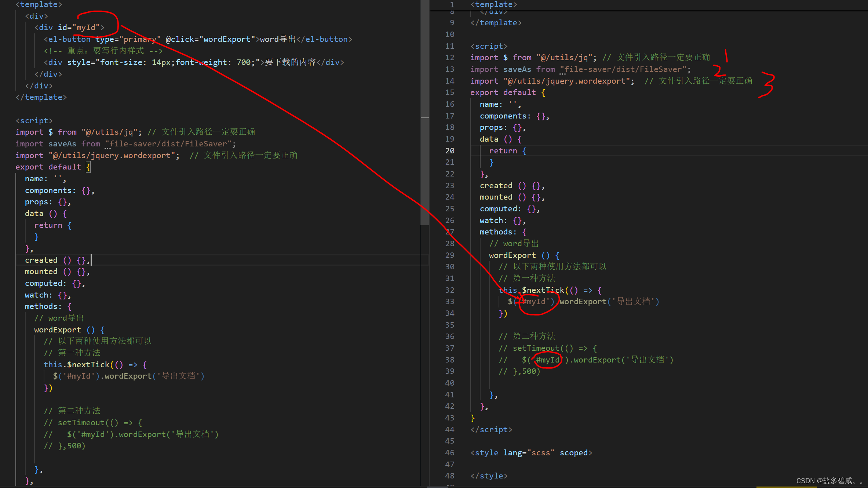This screenshot has width=868, height=488.
Task: Click 'props: {},' in left pane
Action: click(x=48, y=202)
